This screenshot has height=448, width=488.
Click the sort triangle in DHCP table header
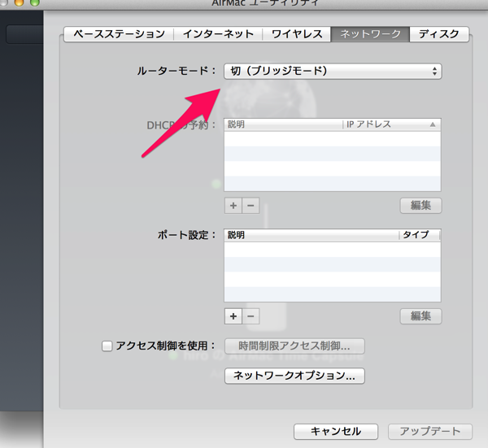click(x=433, y=125)
